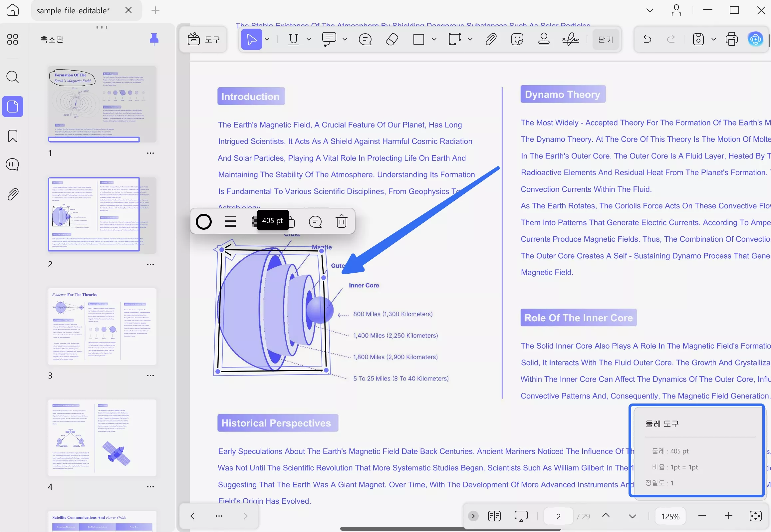Open the 도구 tools menu
The image size is (771, 532).
point(204,39)
